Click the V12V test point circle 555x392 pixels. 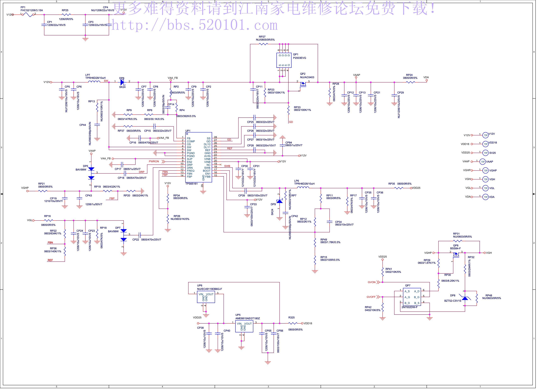point(485,135)
